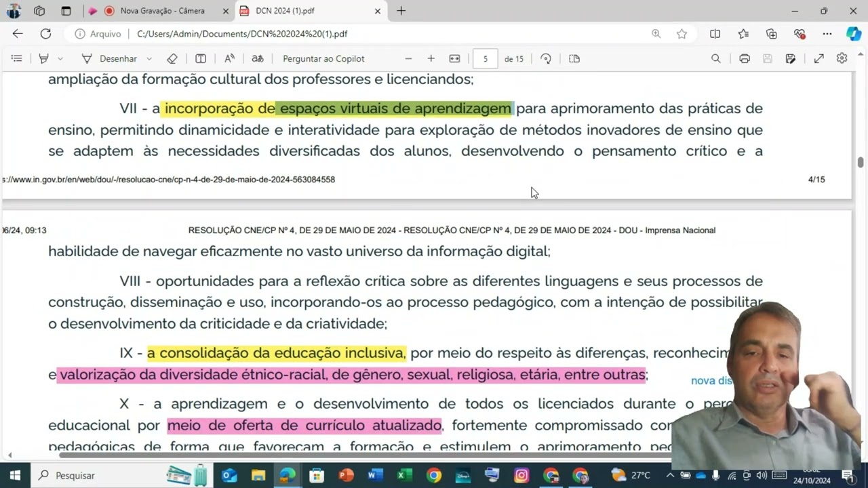Select the highlighter tool
This screenshot has height=488, width=868.
(44, 59)
